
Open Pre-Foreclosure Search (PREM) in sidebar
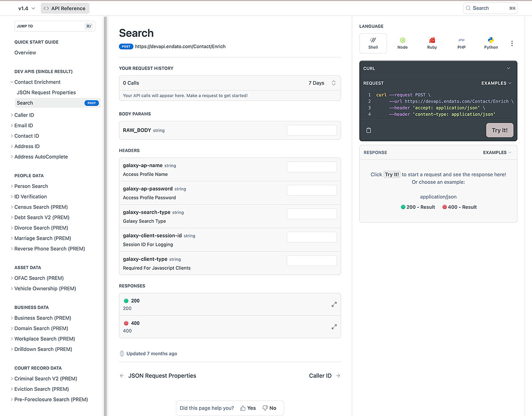pos(51,400)
